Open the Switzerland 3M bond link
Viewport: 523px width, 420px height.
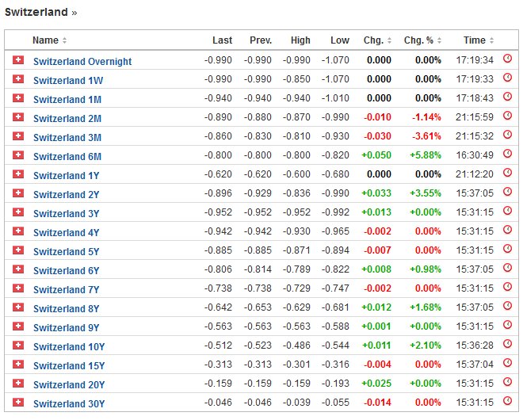67,137
